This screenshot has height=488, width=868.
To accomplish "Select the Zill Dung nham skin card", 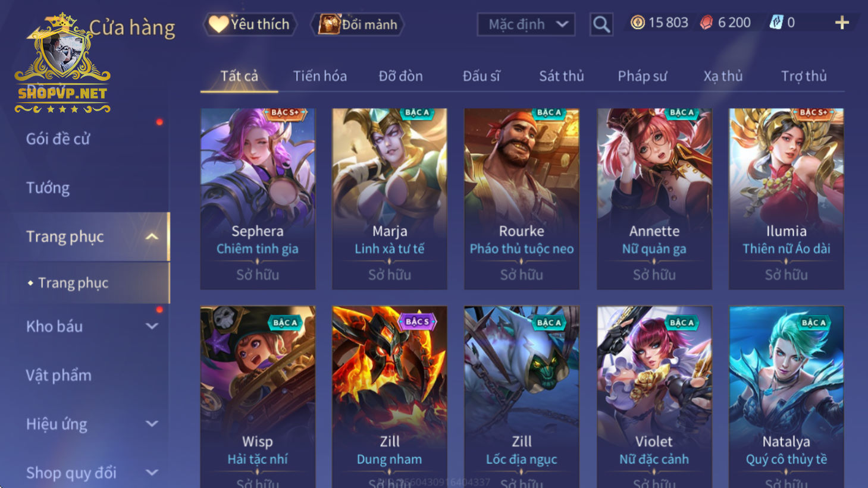I will pos(390,396).
